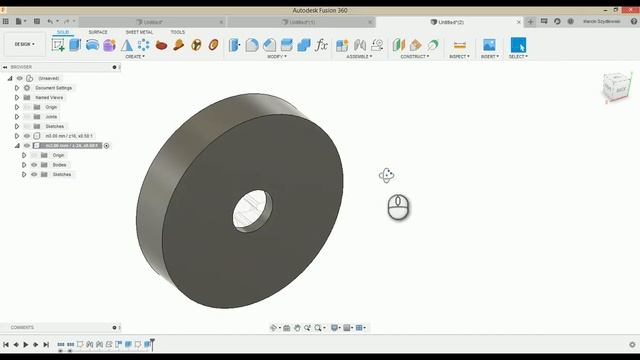Screen dimensions: 640x360
Task: Redo the last undone action
Action: pyautogui.click(x=67, y=21)
